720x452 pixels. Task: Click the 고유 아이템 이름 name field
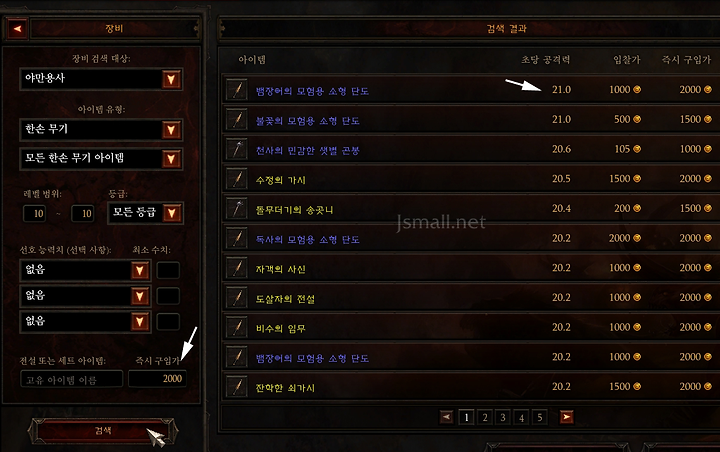pyautogui.click(x=72, y=379)
